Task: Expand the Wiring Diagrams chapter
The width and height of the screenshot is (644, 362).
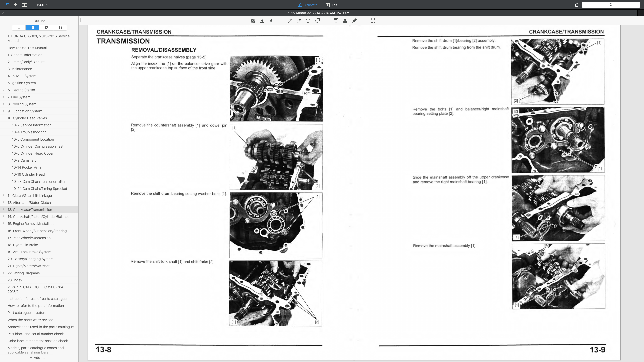Action: click(x=3, y=273)
